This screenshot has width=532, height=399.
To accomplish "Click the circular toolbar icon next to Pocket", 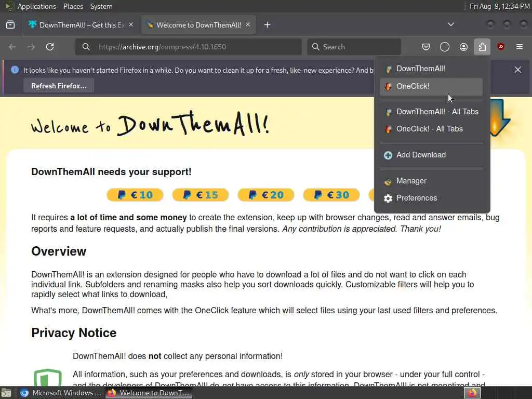I will tap(445, 47).
